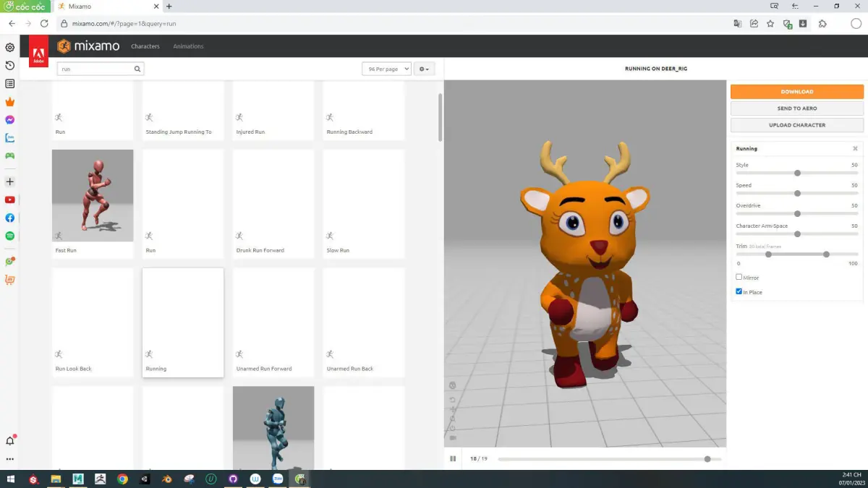Click the search magnifier icon
This screenshot has width=868, height=488.
coord(137,69)
